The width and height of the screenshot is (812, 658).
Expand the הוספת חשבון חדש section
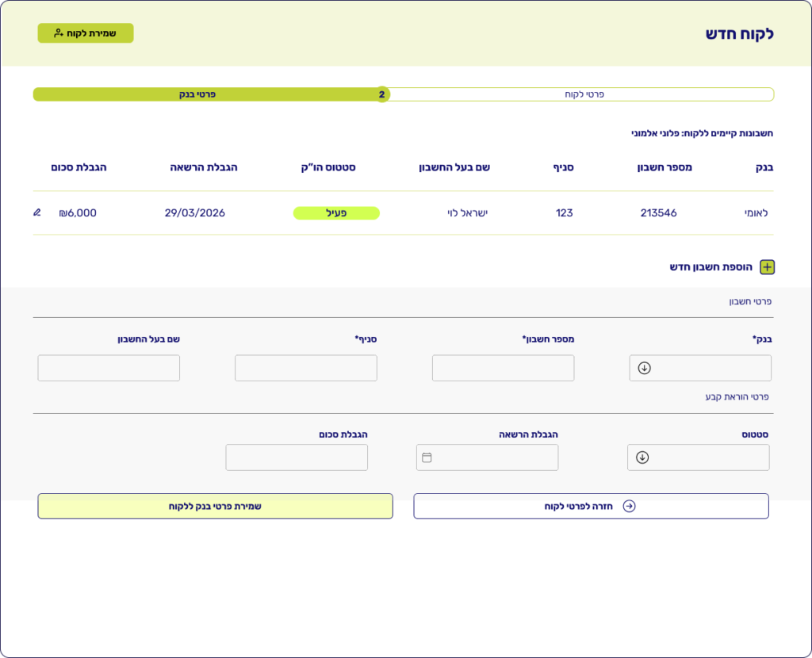pyautogui.click(x=688, y=267)
